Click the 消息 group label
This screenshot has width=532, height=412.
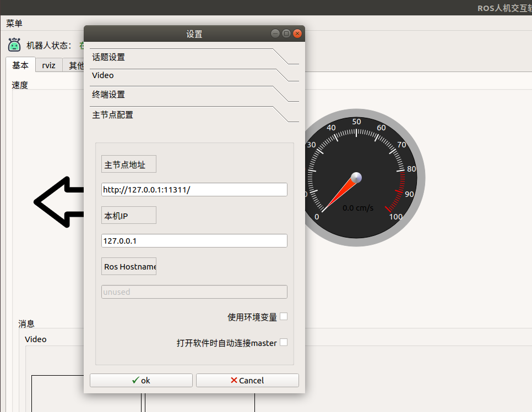coord(26,323)
